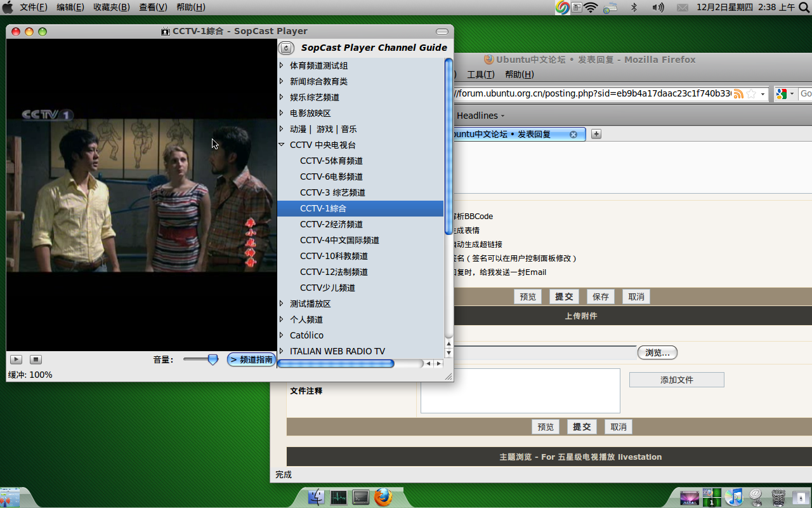Launch Terminal from the dock
Screen dimensions: 812x508
(360, 497)
